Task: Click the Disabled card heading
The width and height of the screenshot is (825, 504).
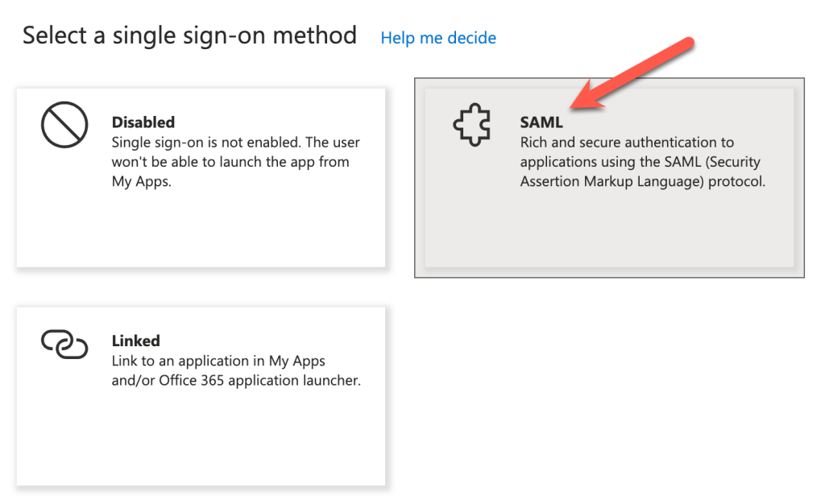Action: 143,122
